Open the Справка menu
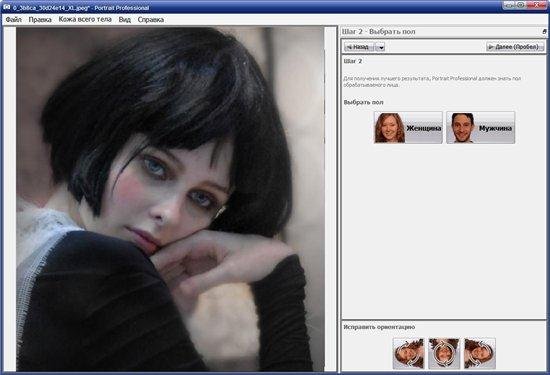 point(151,20)
